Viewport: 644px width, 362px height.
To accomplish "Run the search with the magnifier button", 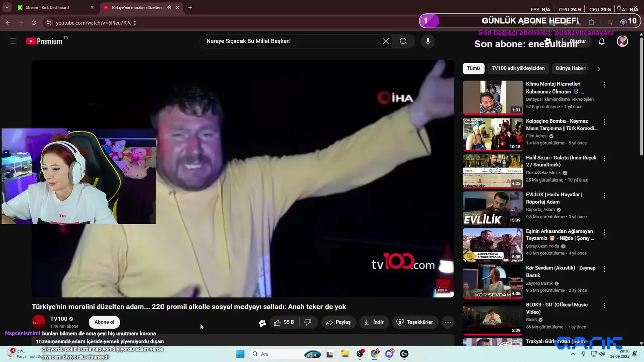I will [404, 41].
